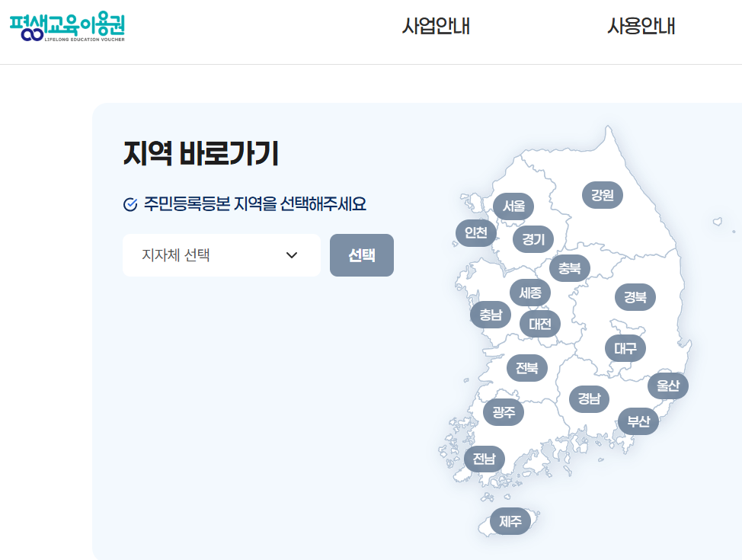Viewport: 742px width, 560px height.
Task: Expand the 지자체 선택 dropdown
Action: coord(221,255)
